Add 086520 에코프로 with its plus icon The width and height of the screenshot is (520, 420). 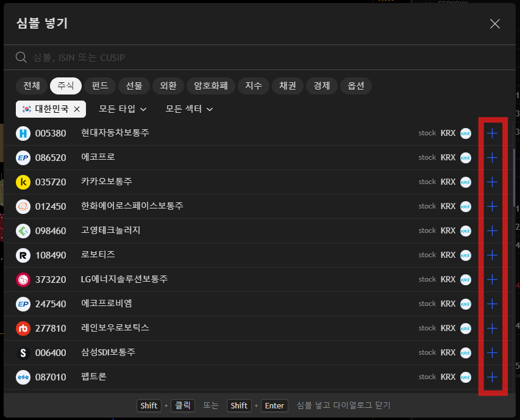click(x=492, y=157)
